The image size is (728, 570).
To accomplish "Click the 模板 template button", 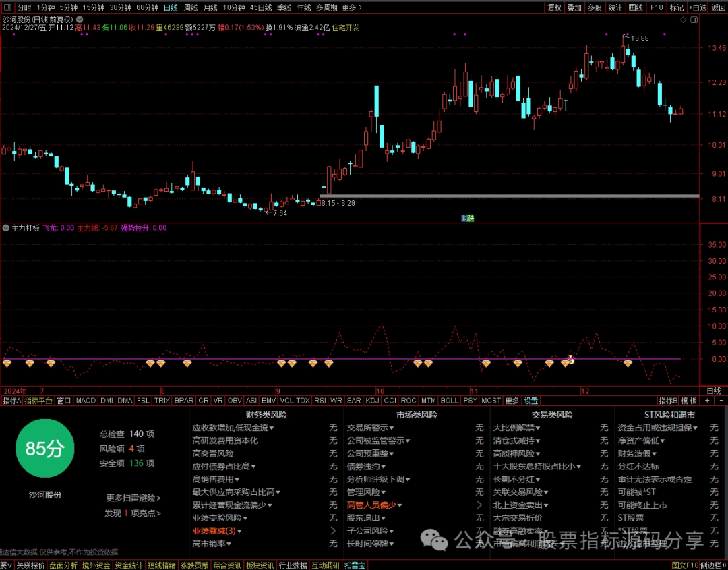I will tap(689, 401).
